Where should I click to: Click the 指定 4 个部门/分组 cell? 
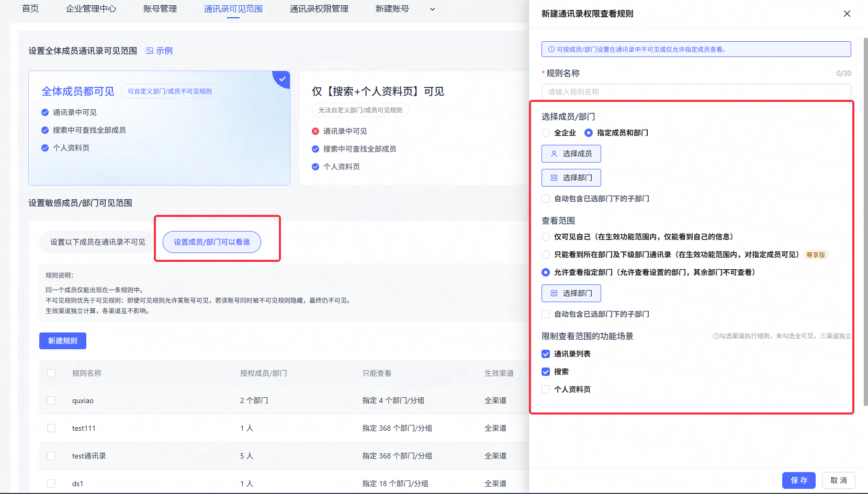click(393, 400)
